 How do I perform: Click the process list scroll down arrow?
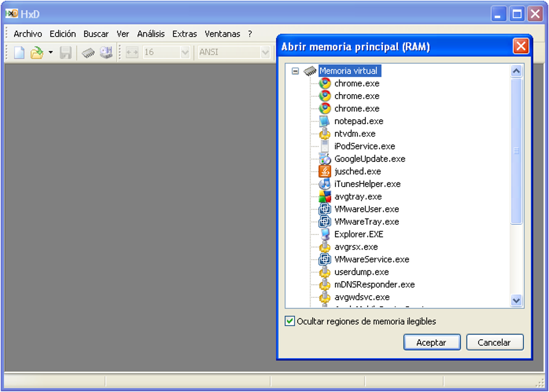click(x=516, y=301)
